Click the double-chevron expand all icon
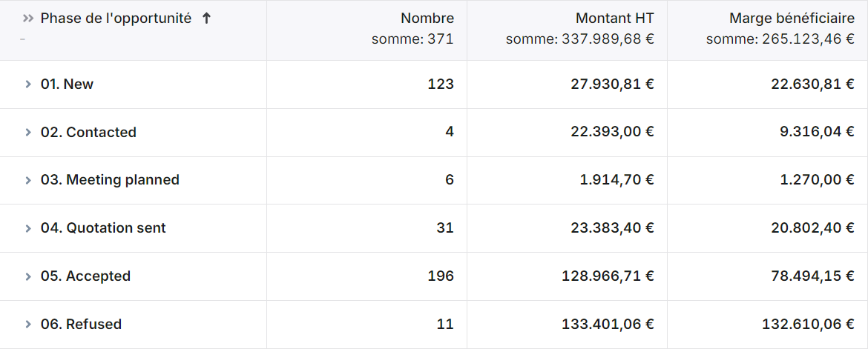Image resolution: width=868 pixels, height=349 pixels. tap(27, 19)
